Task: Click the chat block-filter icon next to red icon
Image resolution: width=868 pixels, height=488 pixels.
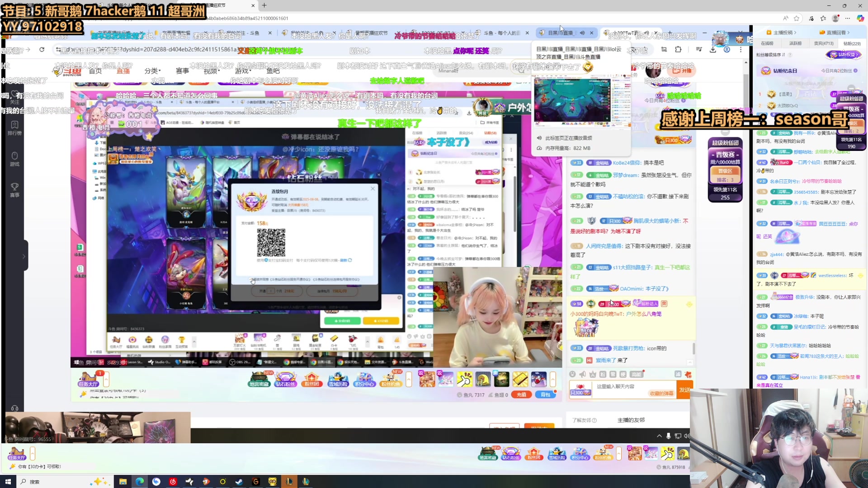Action: click(678, 374)
